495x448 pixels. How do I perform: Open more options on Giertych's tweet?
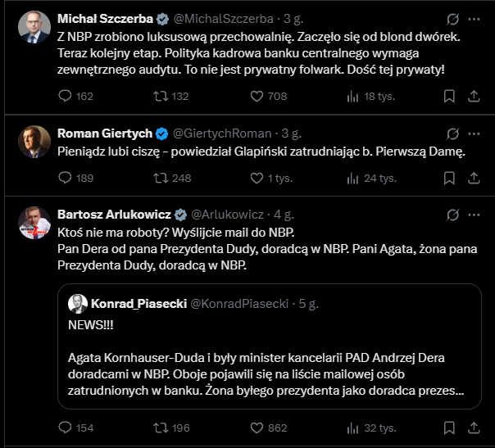tap(474, 133)
